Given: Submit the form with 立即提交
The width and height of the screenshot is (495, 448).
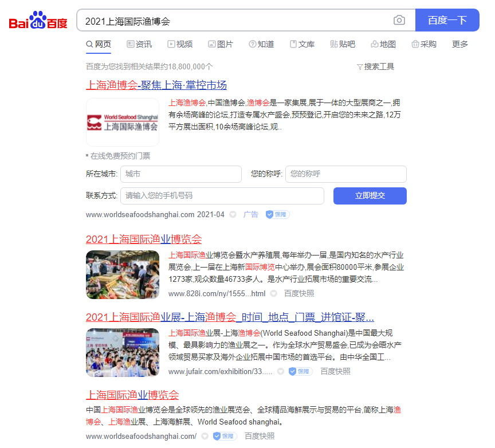Looking at the screenshot, I should (370, 195).
